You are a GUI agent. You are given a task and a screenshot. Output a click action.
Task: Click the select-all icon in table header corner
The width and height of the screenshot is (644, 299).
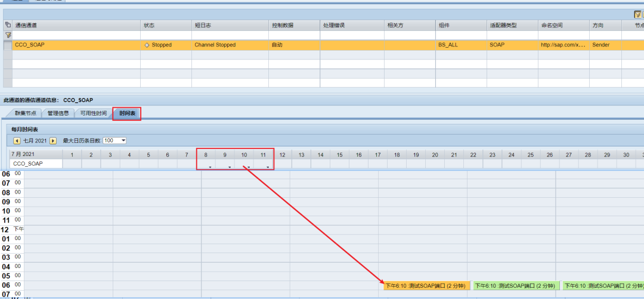click(x=8, y=25)
